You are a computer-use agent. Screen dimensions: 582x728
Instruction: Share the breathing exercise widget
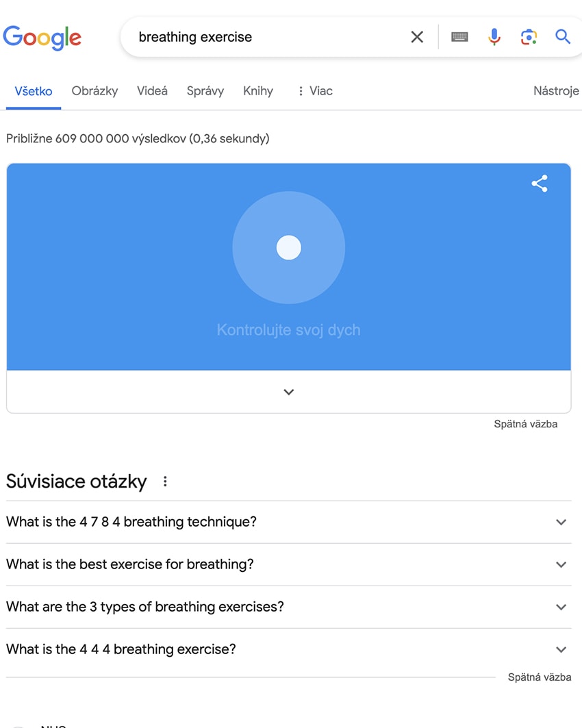[540, 184]
